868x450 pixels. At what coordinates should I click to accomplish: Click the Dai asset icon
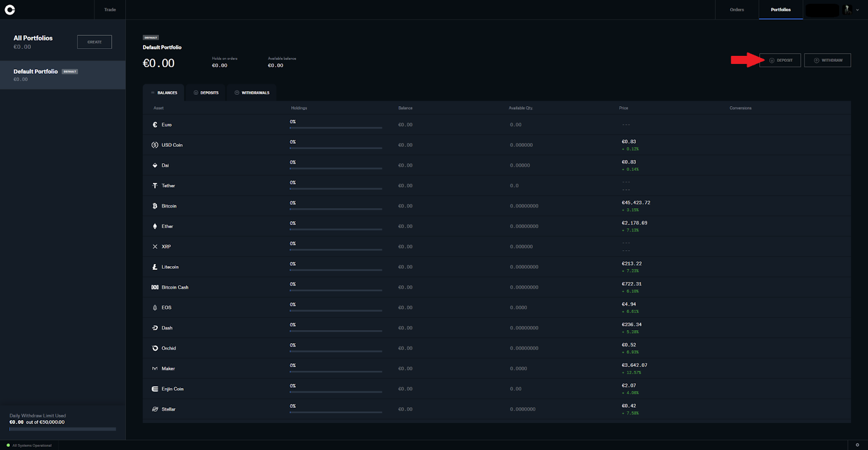point(155,165)
